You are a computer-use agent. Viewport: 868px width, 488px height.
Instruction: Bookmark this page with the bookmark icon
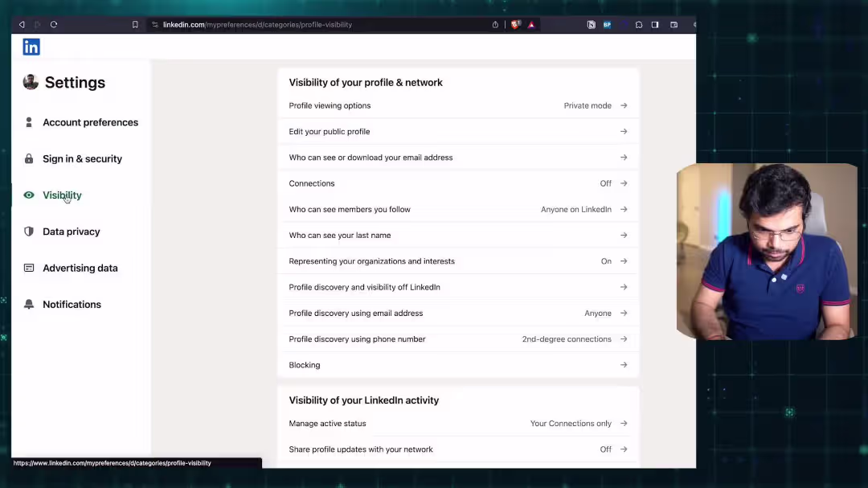(135, 24)
